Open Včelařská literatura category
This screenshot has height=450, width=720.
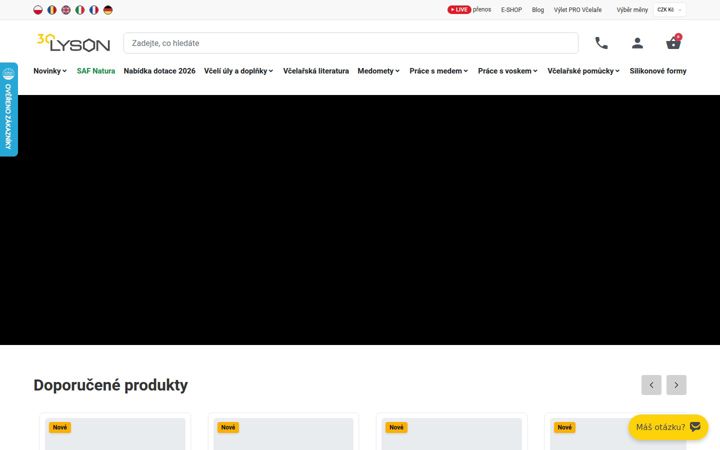pyautogui.click(x=316, y=71)
